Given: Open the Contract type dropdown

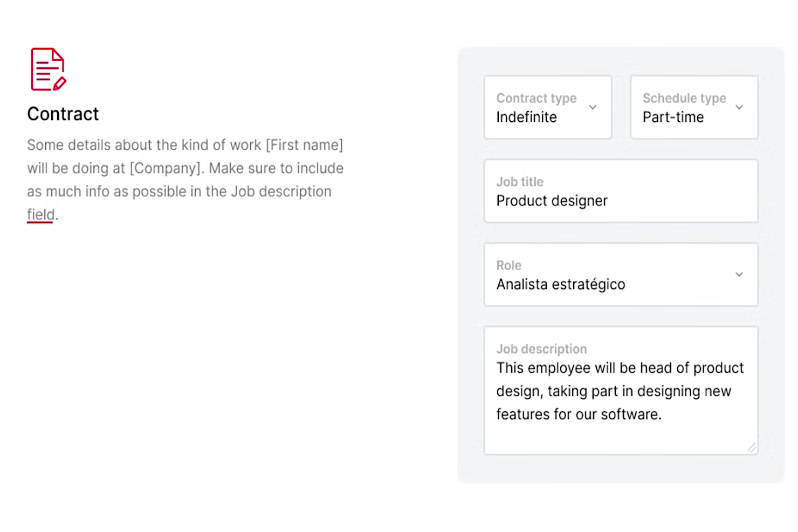Looking at the screenshot, I should 547,107.
